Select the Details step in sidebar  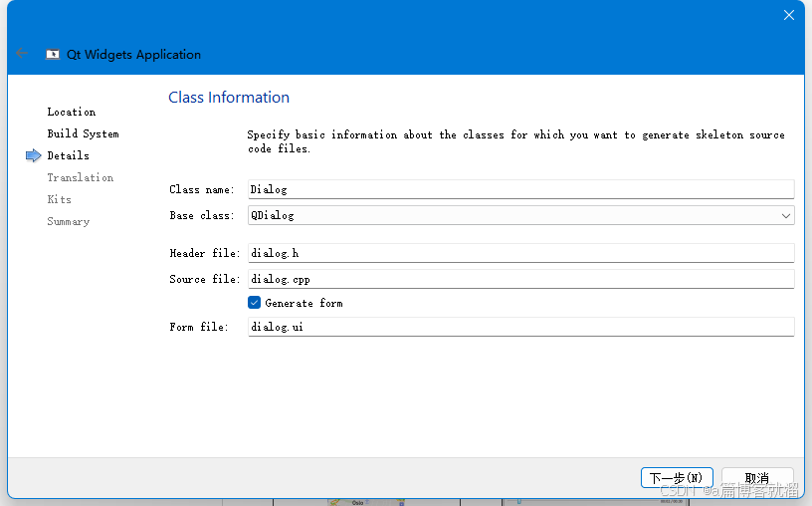point(68,155)
